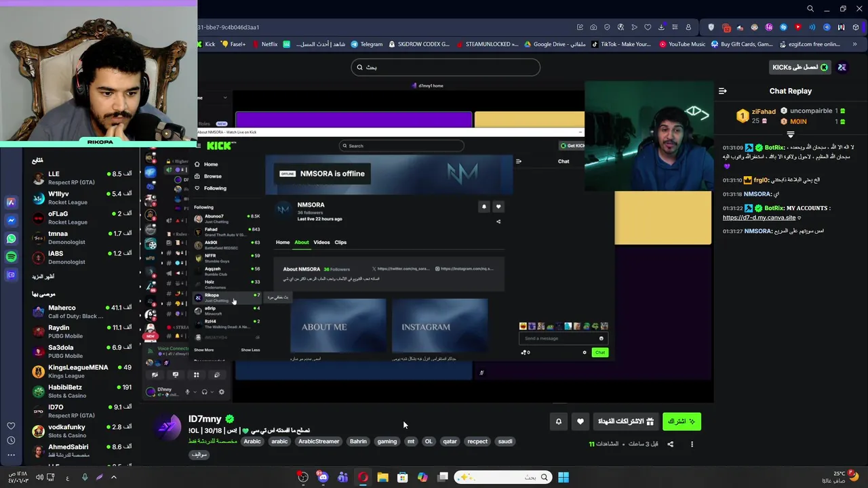Toggle follow heart for ID7mny
The width and height of the screenshot is (868, 488).
[x=580, y=422]
